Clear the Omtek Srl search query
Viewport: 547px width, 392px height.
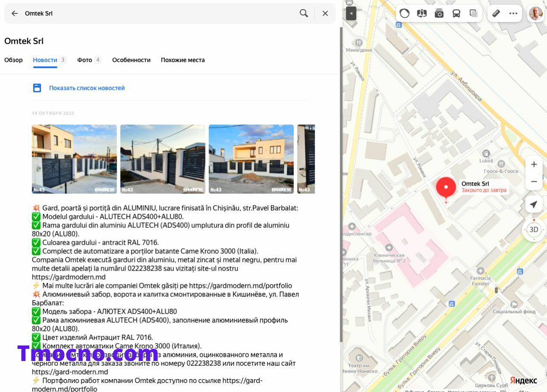pyautogui.click(x=325, y=13)
